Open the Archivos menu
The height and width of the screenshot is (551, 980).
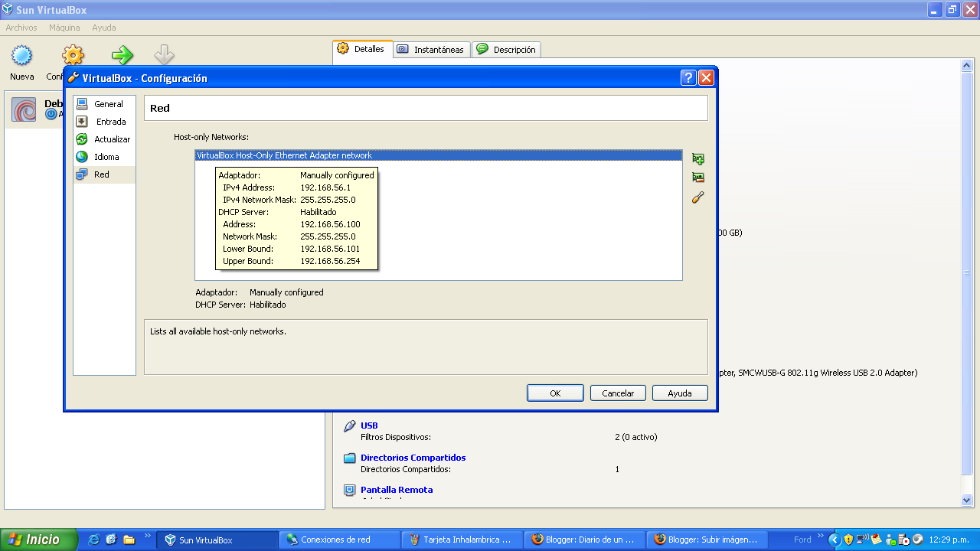21,28
